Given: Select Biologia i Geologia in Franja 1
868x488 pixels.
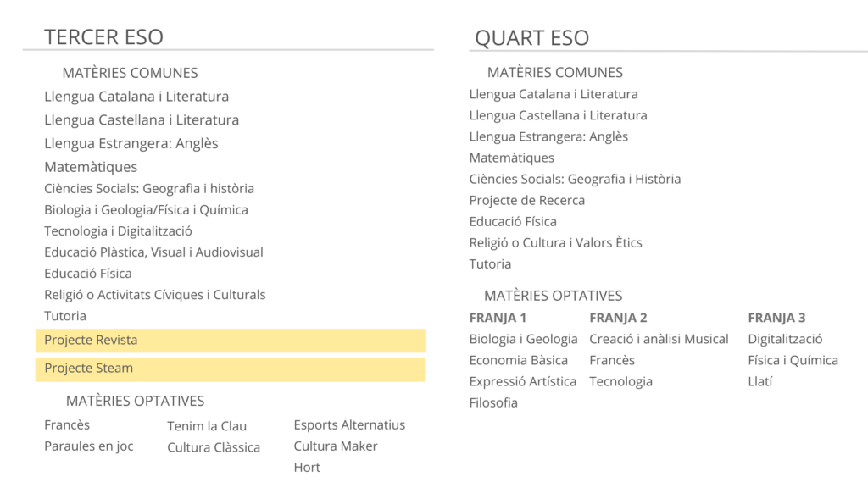Looking at the screenshot, I should (523, 339).
